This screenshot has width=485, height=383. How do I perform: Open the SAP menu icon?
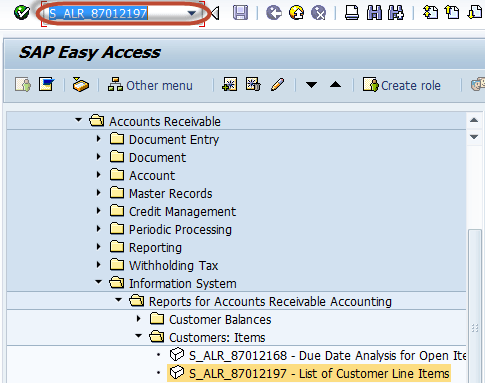(47, 84)
